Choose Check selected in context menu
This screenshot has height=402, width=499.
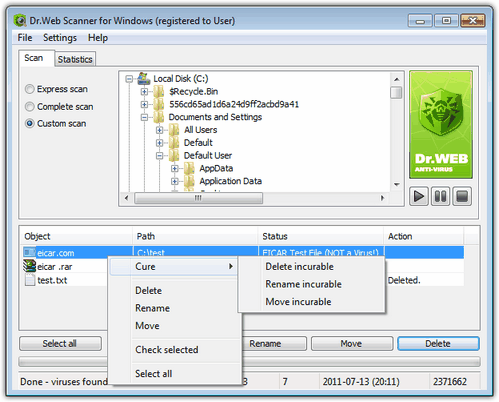(x=167, y=350)
